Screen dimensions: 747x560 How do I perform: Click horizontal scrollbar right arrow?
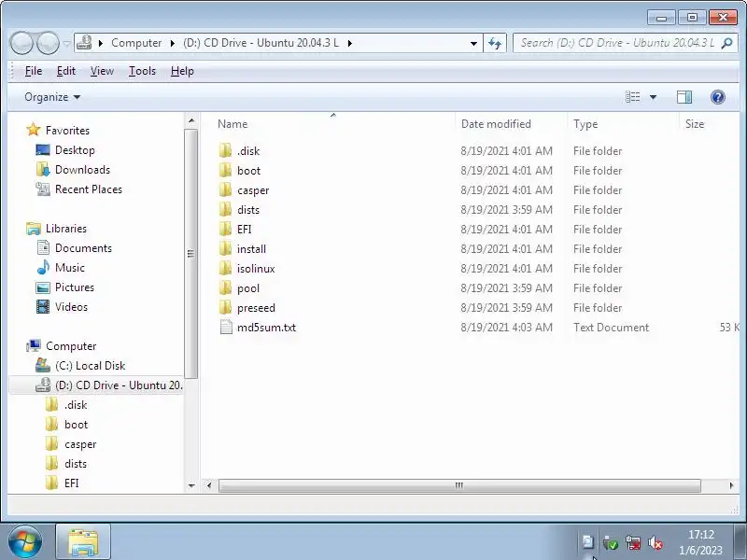pos(732,485)
